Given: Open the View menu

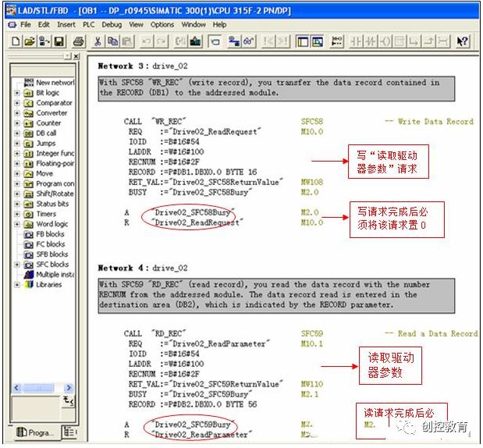Looking at the screenshot, I should [136, 25].
